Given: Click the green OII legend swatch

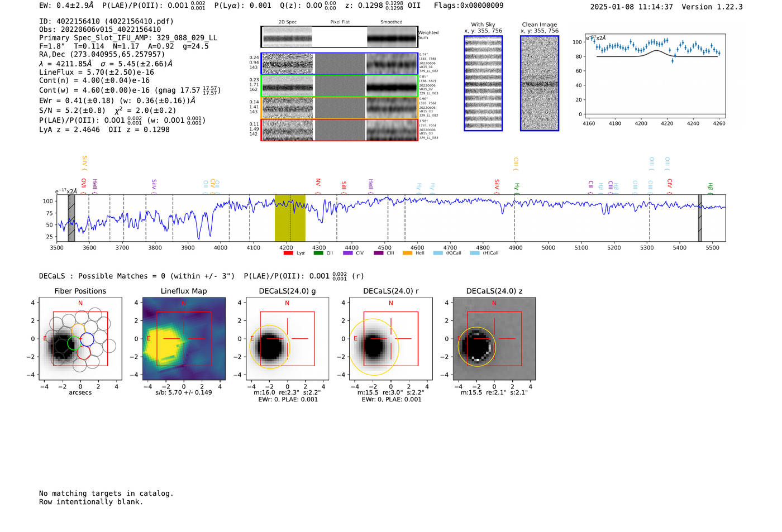Looking at the screenshot, I should point(318,253).
